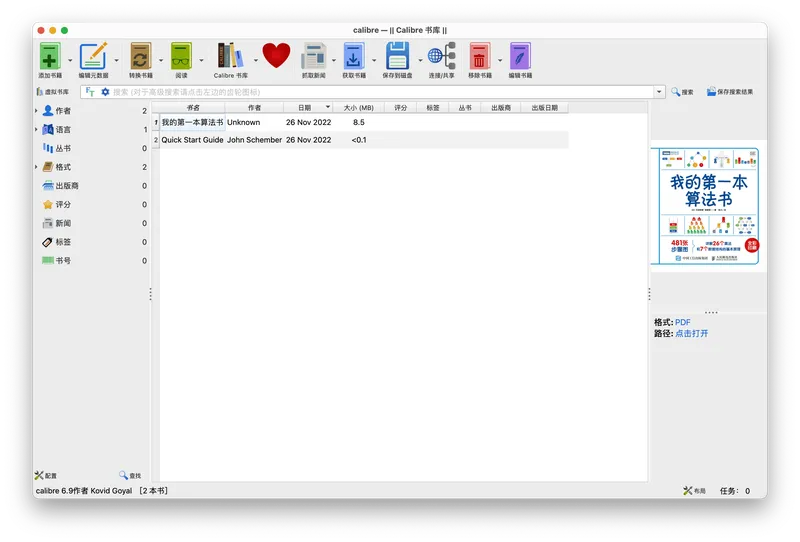Screen dimensions: 800x542
Task: Sort by the Rating (评分) column header
Action: click(x=401, y=108)
